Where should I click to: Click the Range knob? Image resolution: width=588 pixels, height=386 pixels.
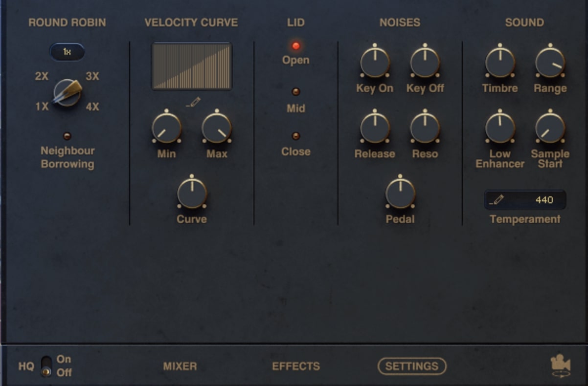[550, 63]
